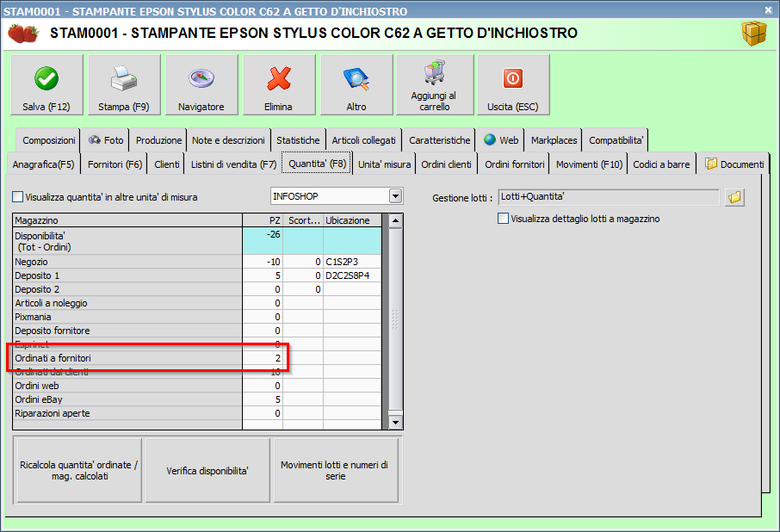780x532 pixels.
Task: Open the Clienti tab
Action: coord(167,164)
